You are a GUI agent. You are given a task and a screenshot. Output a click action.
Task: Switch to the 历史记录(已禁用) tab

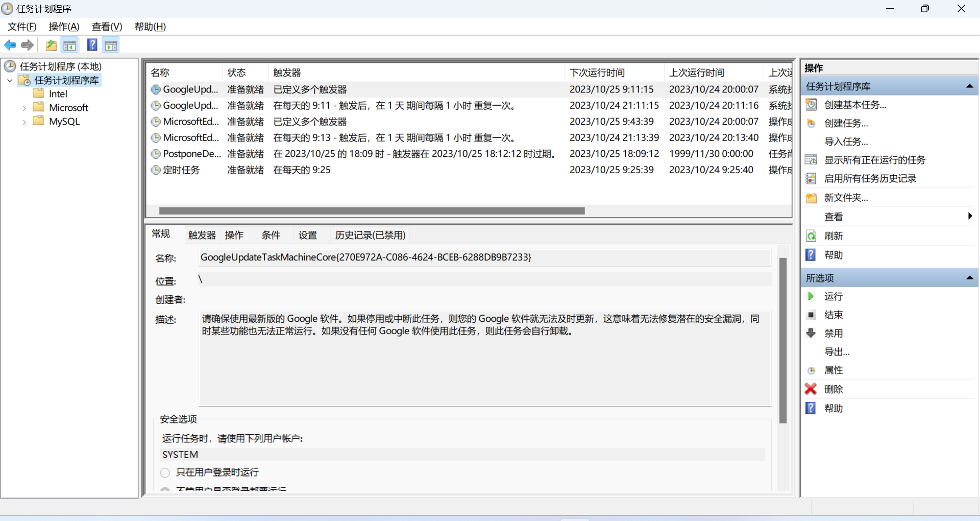(371, 235)
